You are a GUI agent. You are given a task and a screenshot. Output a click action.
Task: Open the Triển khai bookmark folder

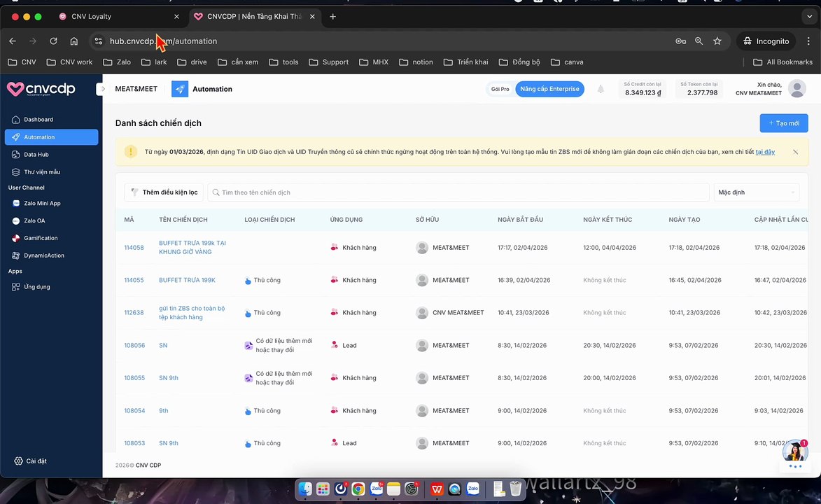pyautogui.click(x=466, y=62)
